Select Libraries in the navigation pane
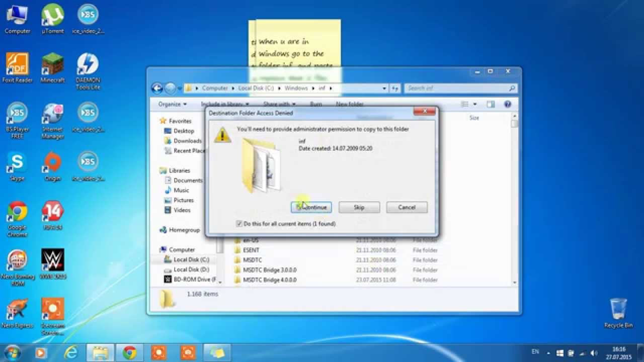 (180, 170)
